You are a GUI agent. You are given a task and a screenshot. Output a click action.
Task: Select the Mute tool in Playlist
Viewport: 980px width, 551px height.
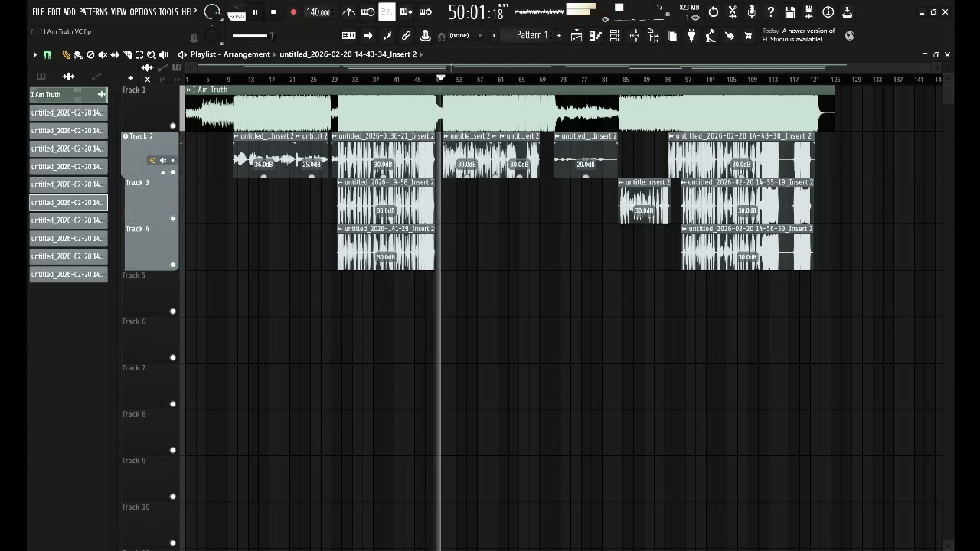click(x=103, y=55)
